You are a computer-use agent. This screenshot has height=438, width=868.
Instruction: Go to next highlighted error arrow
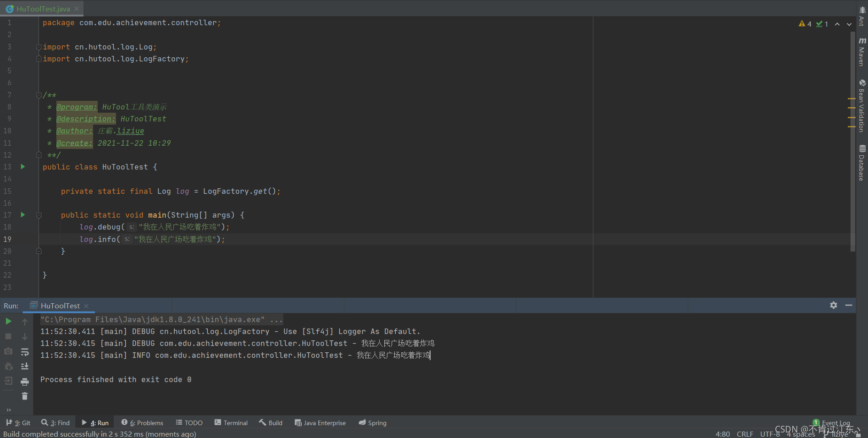(x=849, y=24)
